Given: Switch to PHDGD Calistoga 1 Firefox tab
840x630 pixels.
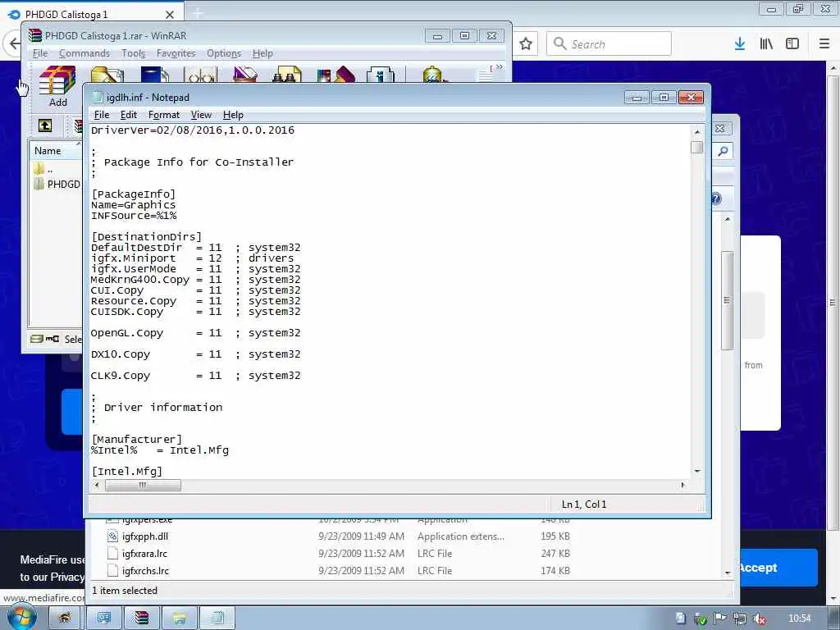Looking at the screenshot, I should click(91, 15).
